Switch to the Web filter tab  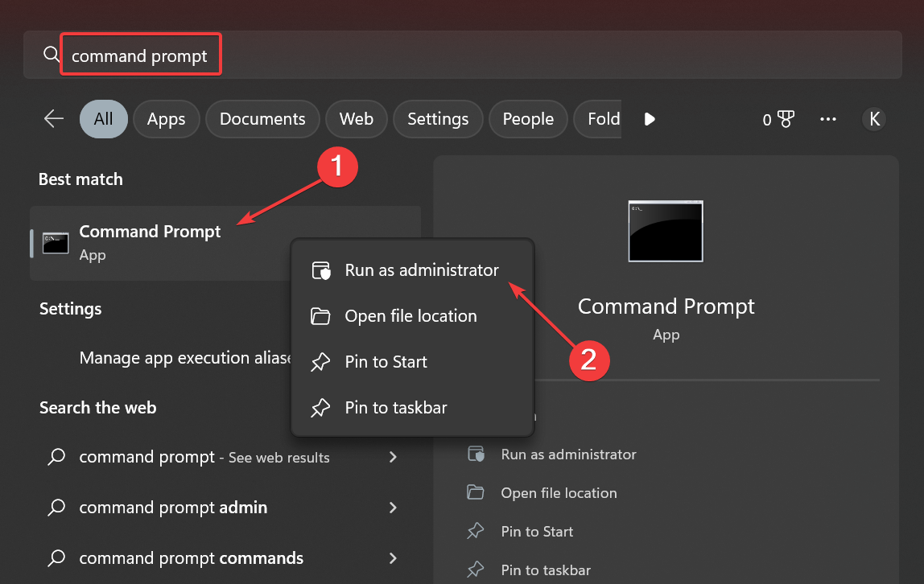click(x=356, y=119)
